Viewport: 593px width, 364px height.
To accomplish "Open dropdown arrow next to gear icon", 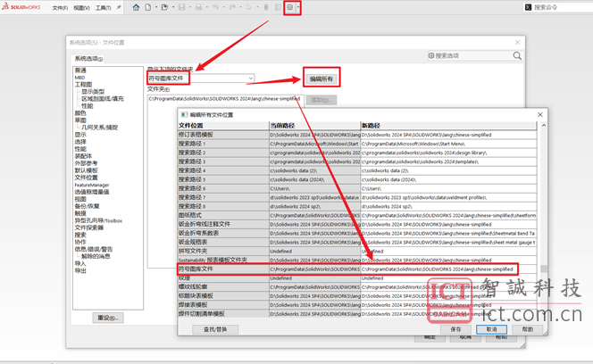I will tap(298, 7).
